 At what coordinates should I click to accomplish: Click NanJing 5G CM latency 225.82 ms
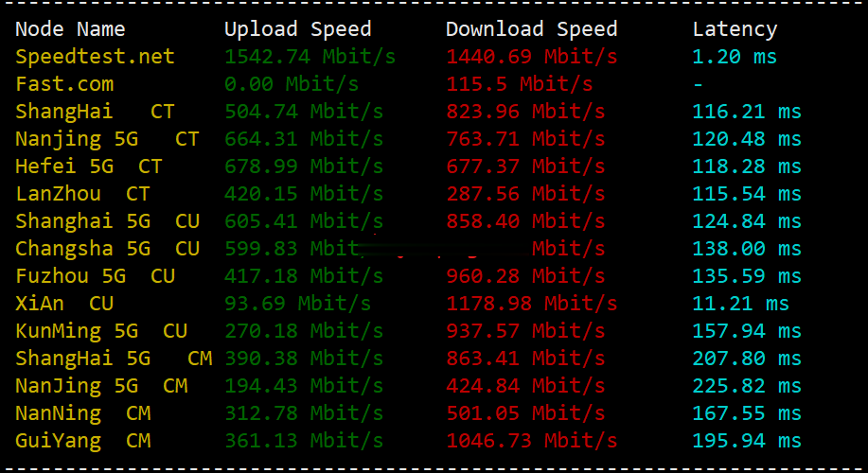click(747, 386)
